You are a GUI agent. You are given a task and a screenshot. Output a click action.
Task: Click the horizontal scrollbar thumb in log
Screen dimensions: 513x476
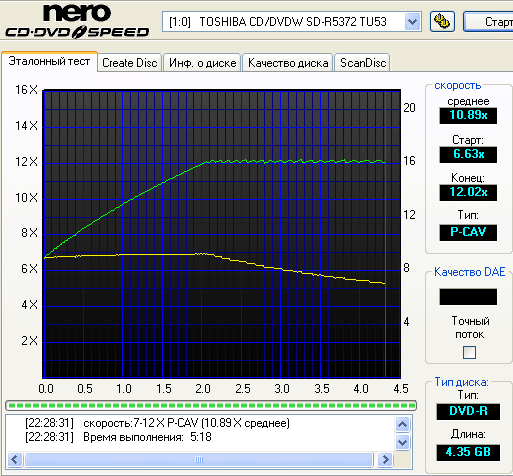coord(199,460)
